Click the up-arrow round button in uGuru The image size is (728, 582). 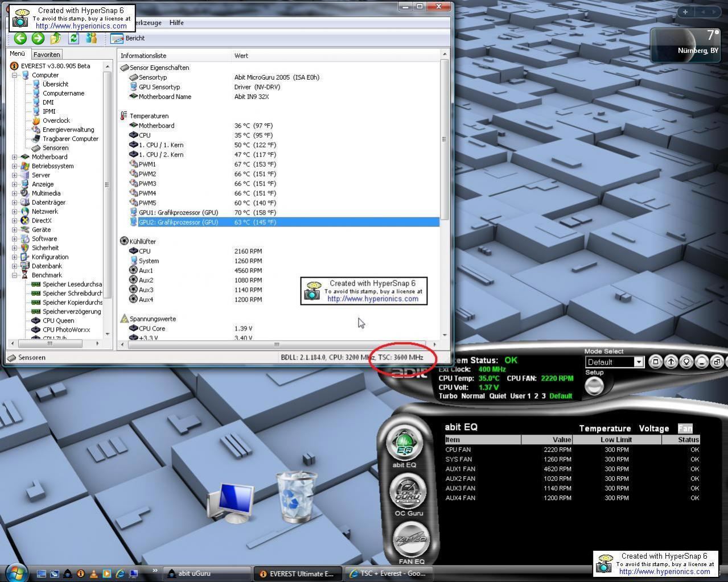coord(671,362)
